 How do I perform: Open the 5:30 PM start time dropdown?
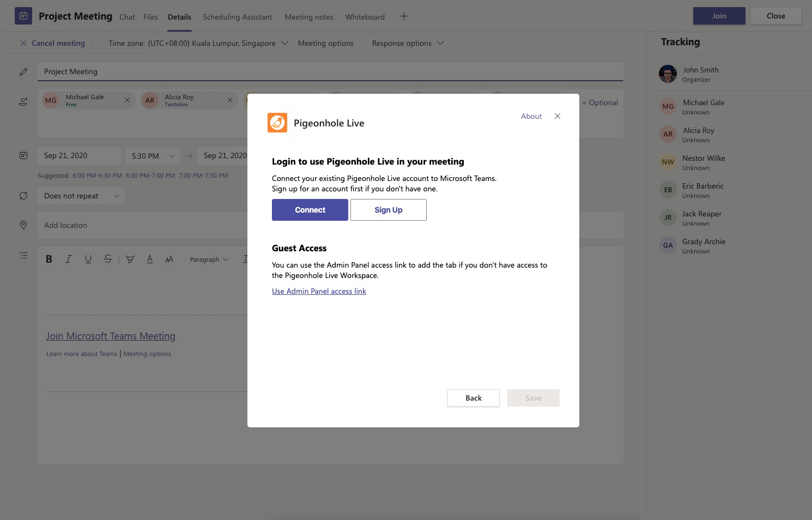click(x=153, y=156)
